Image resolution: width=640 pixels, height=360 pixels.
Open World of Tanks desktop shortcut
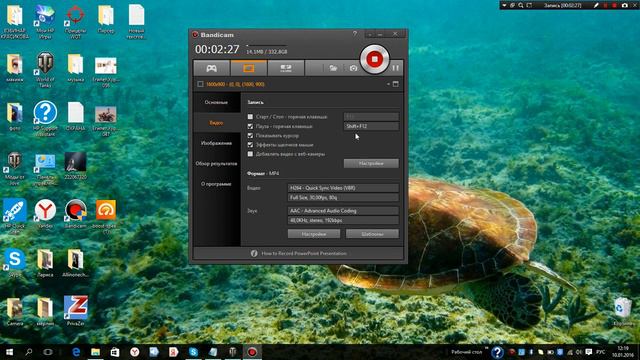point(45,69)
